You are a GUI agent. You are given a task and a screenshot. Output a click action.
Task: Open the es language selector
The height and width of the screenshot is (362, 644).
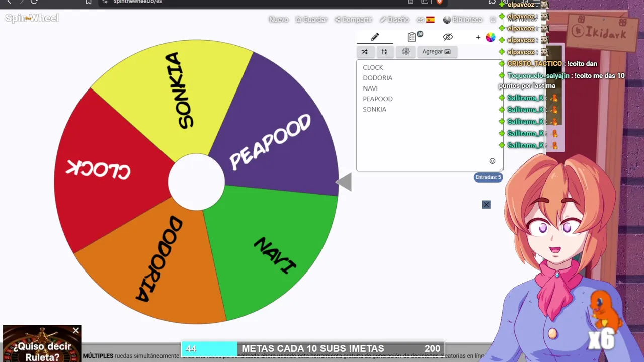coord(425,20)
